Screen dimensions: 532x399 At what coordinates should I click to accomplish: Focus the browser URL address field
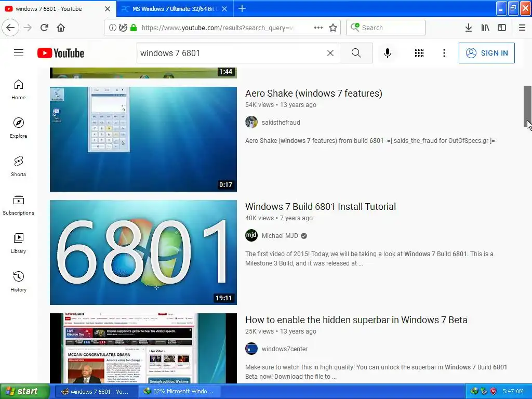[x=217, y=28]
